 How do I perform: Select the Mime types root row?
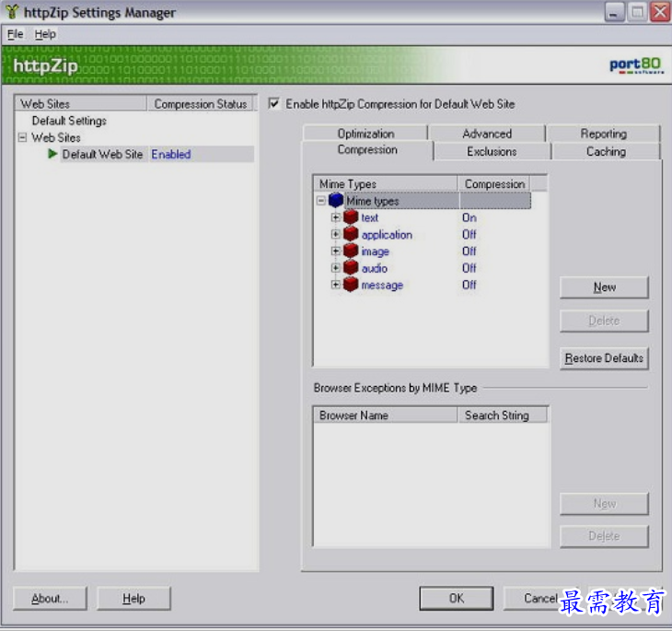(437, 200)
